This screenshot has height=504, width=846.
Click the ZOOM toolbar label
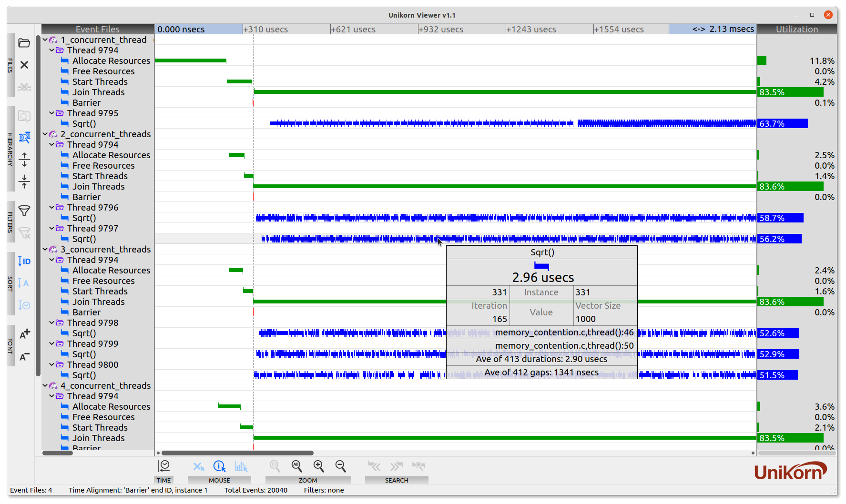click(x=308, y=480)
